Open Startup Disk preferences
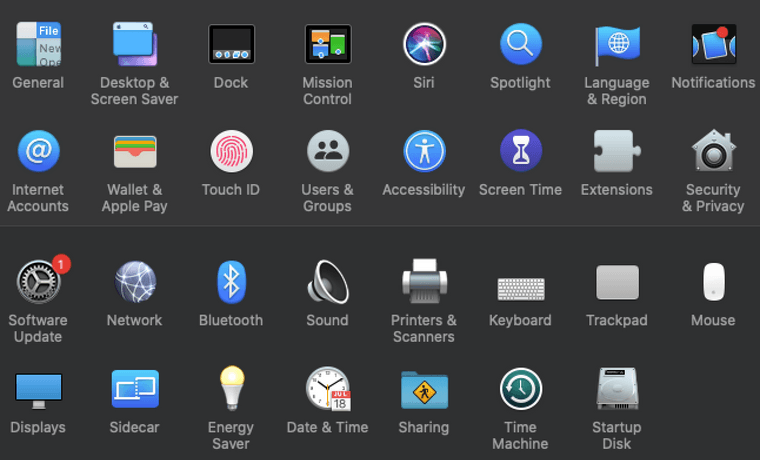The image size is (760, 460). coord(617,389)
